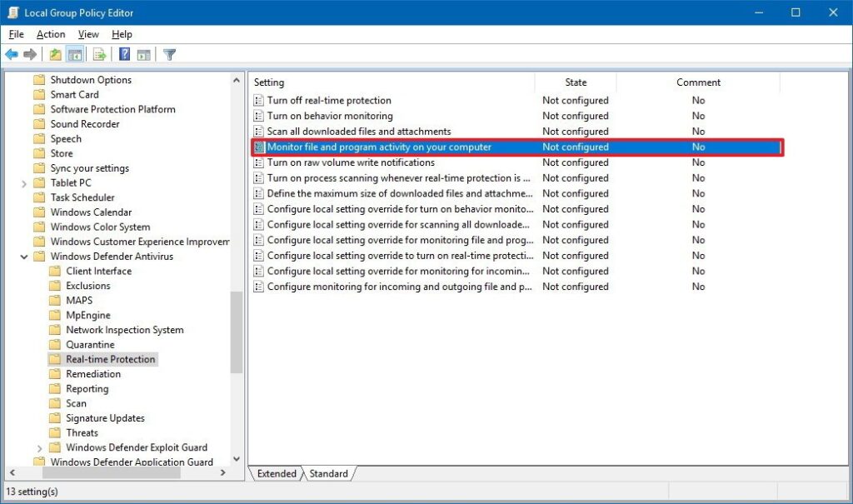Click the folder icon next to Exclusions

click(x=54, y=286)
